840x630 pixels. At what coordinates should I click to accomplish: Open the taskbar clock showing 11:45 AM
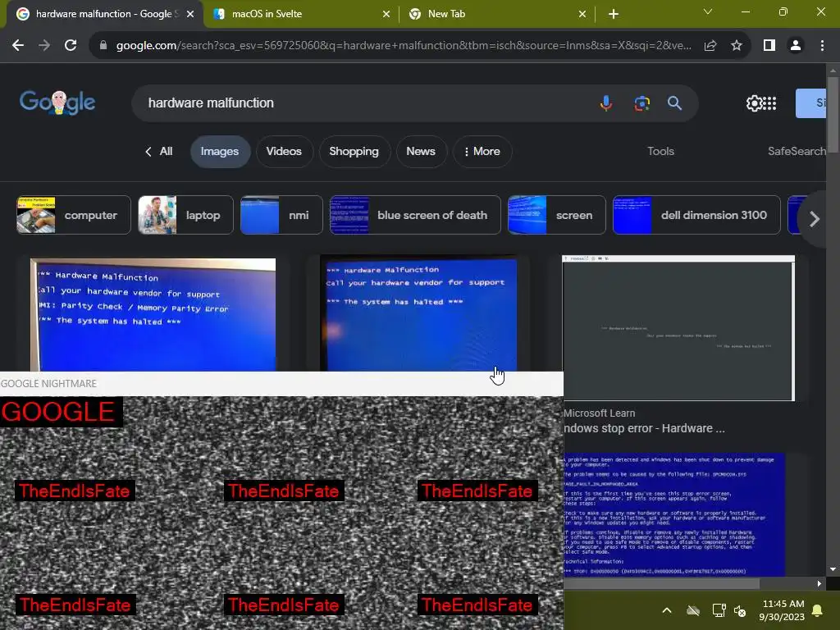pos(782,610)
